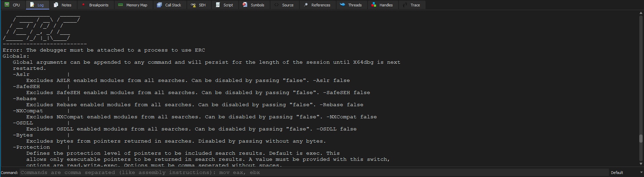Screen dimensions: 644x177
Task: Click the Memory Map icon
Action: [120, 5]
